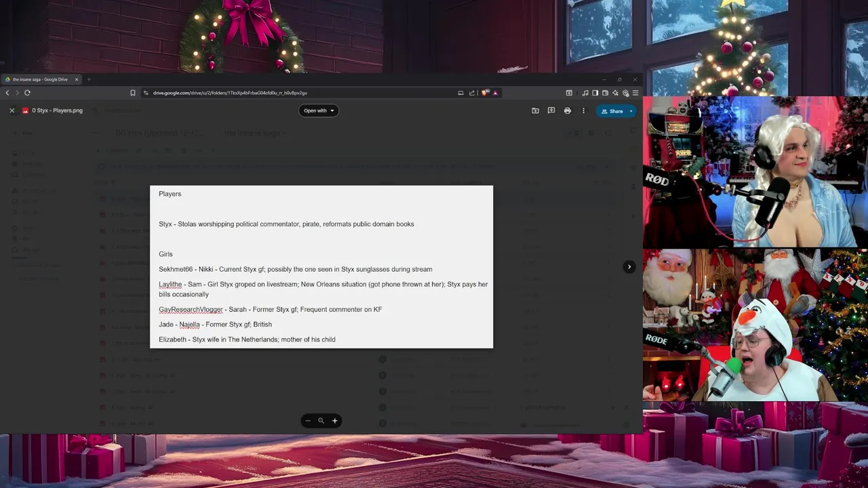Reload the browser page
This screenshot has width=868, height=488.
click(x=27, y=93)
